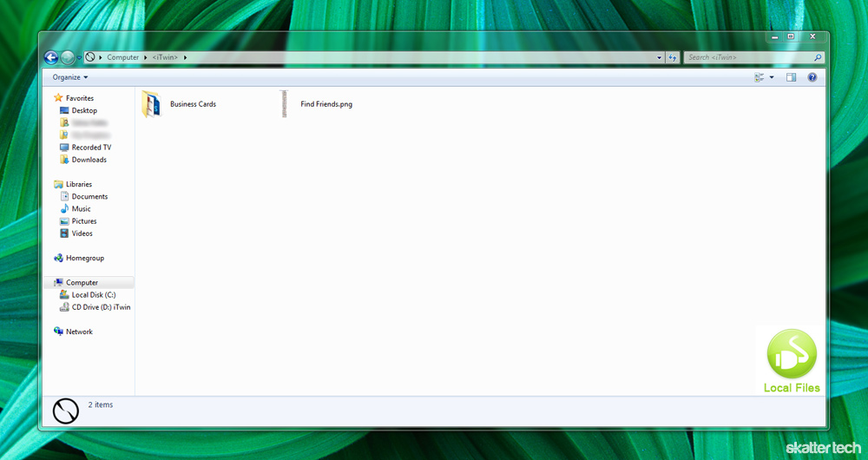The width and height of the screenshot is (868, 460).
Task: Click the Local Disk (C:) drive icon
Action: click(64, 294)
